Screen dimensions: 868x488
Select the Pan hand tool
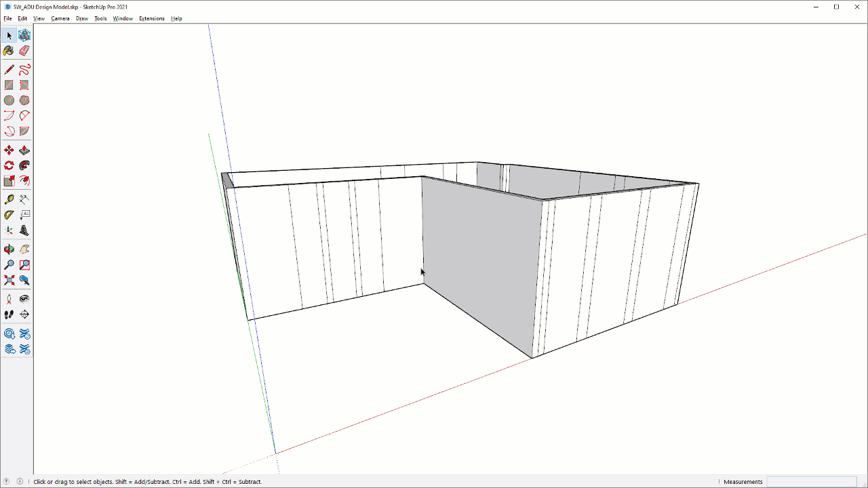point(24,249)
